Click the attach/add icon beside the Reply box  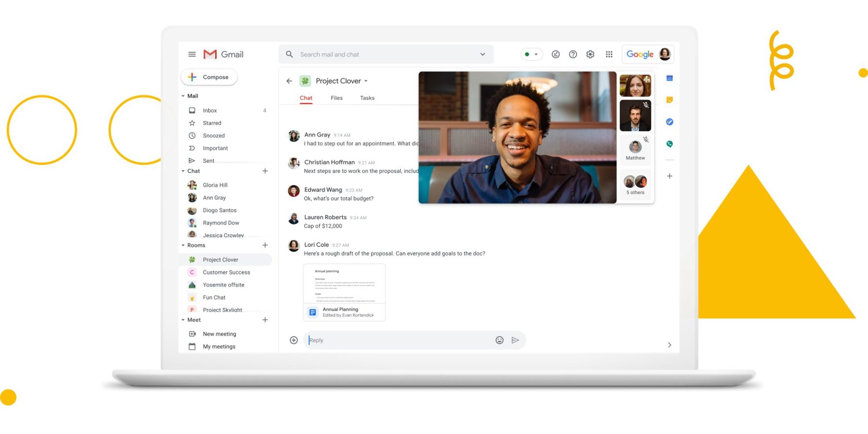click(x=293, y=340)
